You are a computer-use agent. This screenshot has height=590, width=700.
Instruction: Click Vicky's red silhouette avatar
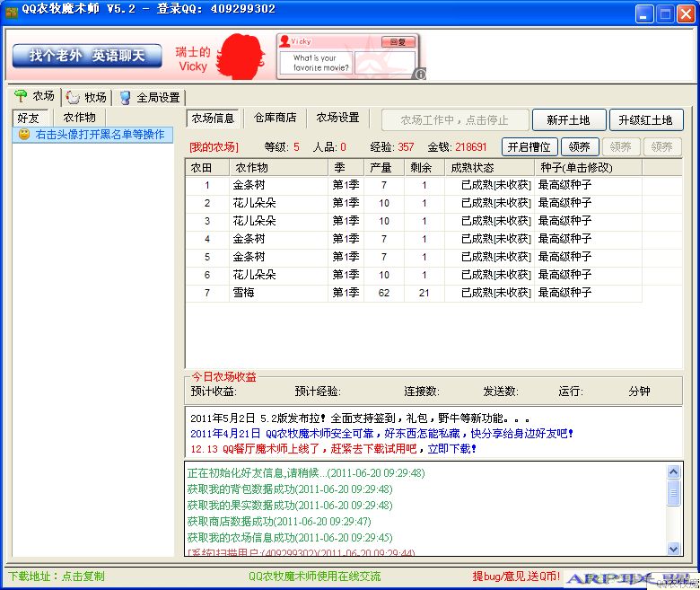click(x=241, y=57)
